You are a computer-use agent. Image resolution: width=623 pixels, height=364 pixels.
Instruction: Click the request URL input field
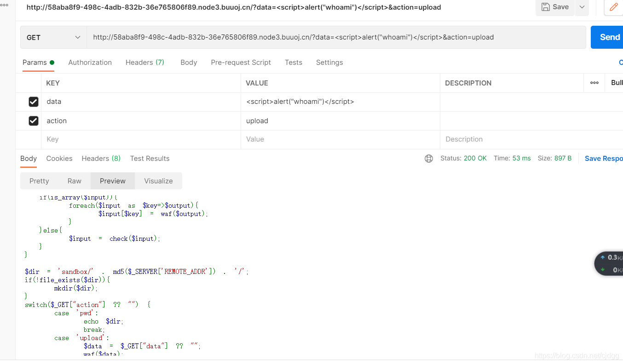click(x=336, y=37)
